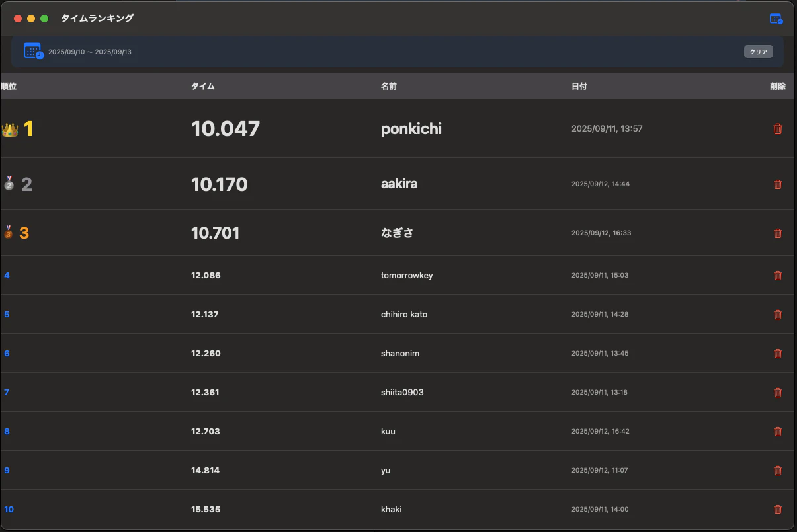This screenshot has height=532, width=797.
Task: Delete ponkichi's record with trash icon
Action: point(778,129)
